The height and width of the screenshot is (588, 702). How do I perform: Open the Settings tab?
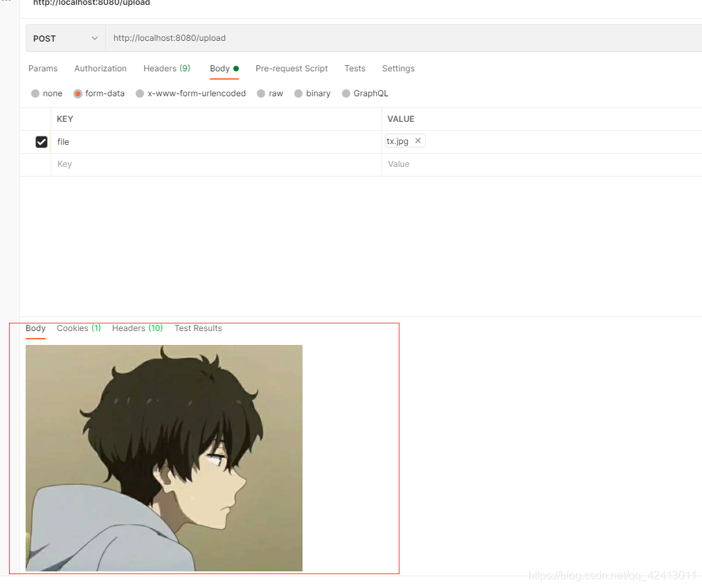[x=398, y=69]
